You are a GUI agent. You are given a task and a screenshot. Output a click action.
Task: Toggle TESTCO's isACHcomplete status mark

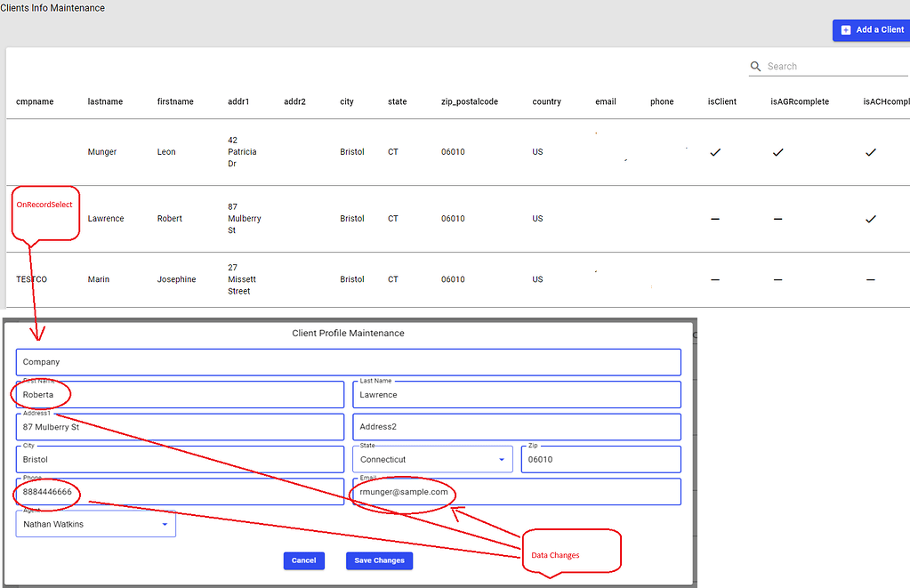click(x=870, y=278)
